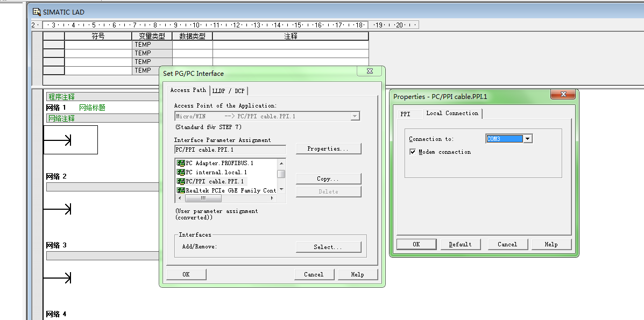The height and width of the screenshot is (320, 644).
Task: Select Realtek PCIe GbE Family Controller entry
Action: pos(227,190)
